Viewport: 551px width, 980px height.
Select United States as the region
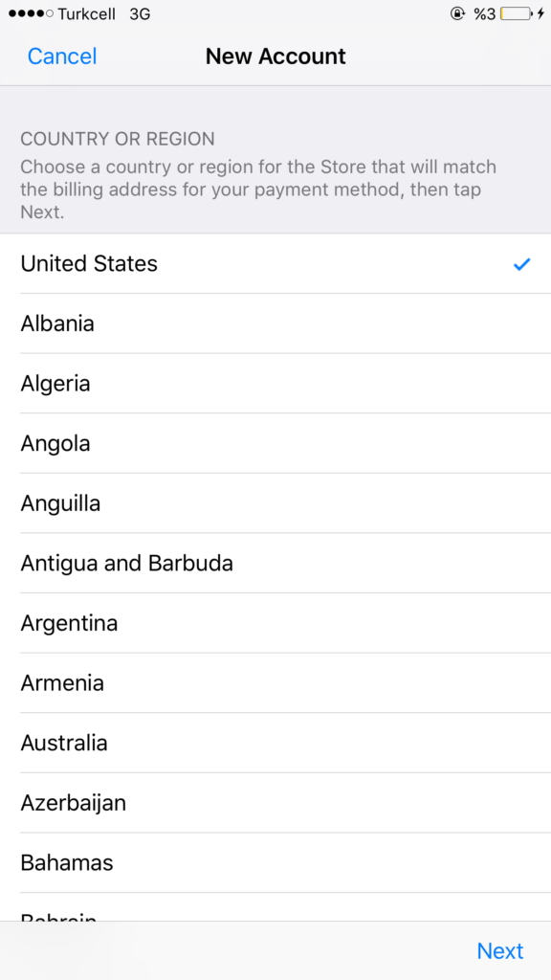tap(275, 264)
